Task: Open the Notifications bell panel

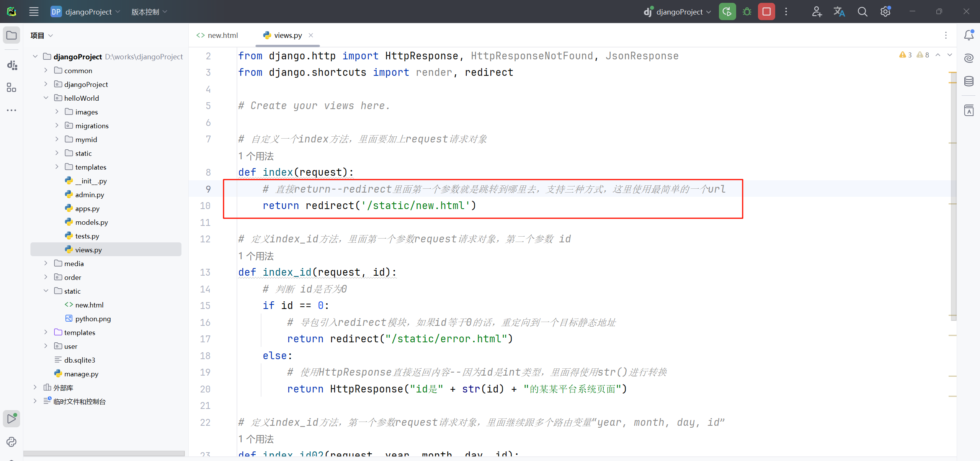Action: point(969,35)
